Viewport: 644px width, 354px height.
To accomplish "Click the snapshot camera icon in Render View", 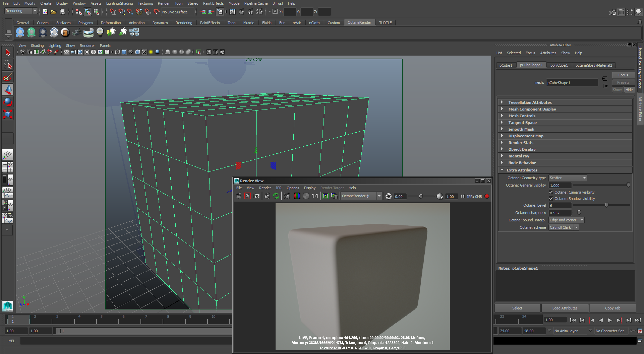I will (x=257, y=196).
